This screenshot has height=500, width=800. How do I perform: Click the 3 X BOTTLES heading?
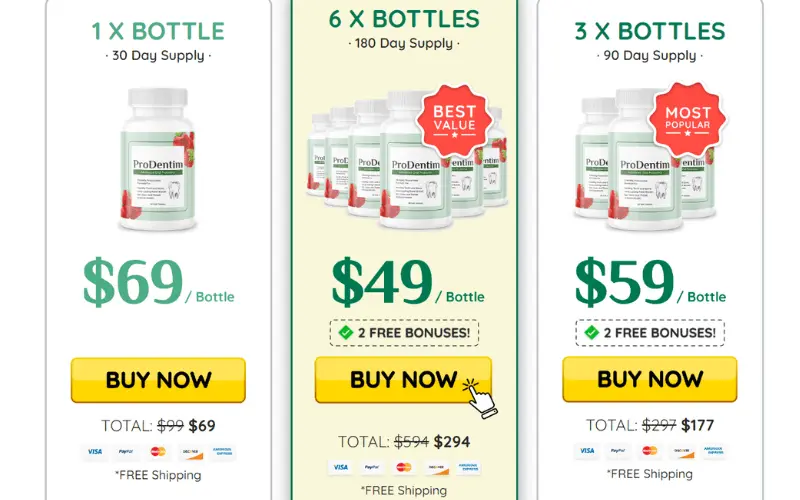tap(649, 31)
